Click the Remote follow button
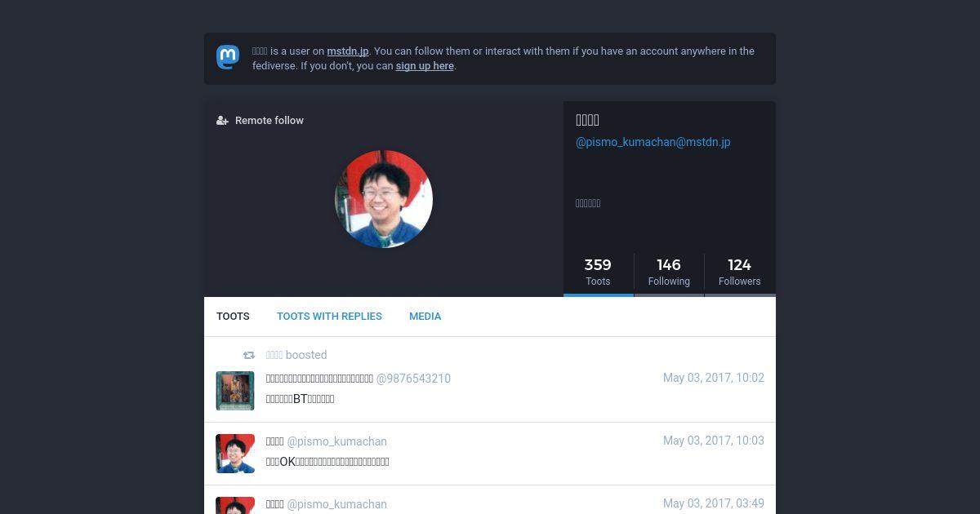Viewport: 980px width, 514px height. [260, 120]
